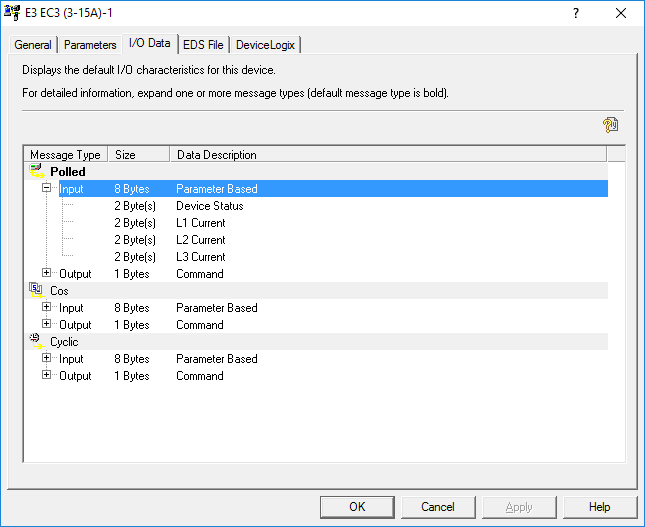
Task: Click Parameter Based in Cos Input row
Action: pos(217,308)
